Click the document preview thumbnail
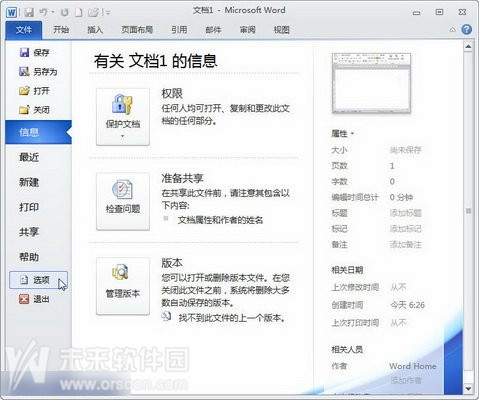This screenshot has height=400, width=479. coord(371,83)
